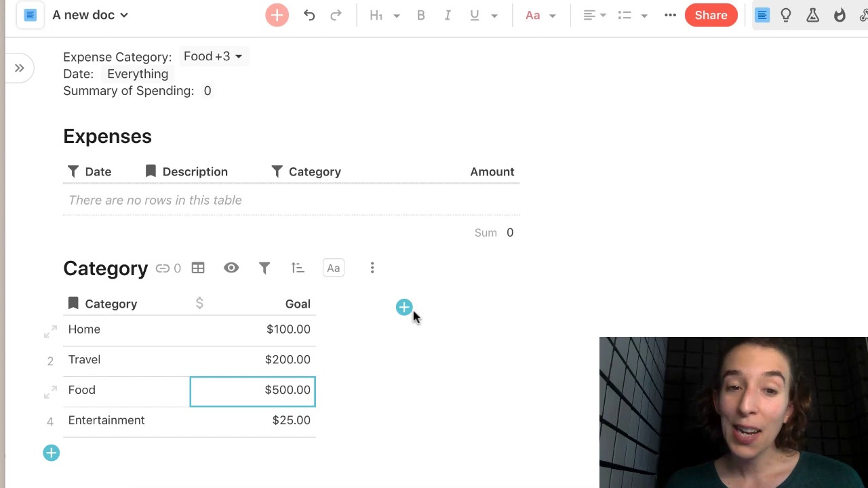Viewport: 868px width, 488px height.
Task: Add a column with the teal plus near Goal
Action: click(404, 308)
